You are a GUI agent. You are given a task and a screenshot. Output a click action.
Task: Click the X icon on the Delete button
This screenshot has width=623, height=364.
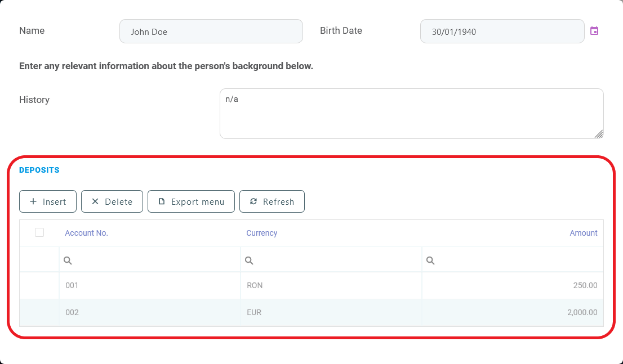(x=96, y=201)
